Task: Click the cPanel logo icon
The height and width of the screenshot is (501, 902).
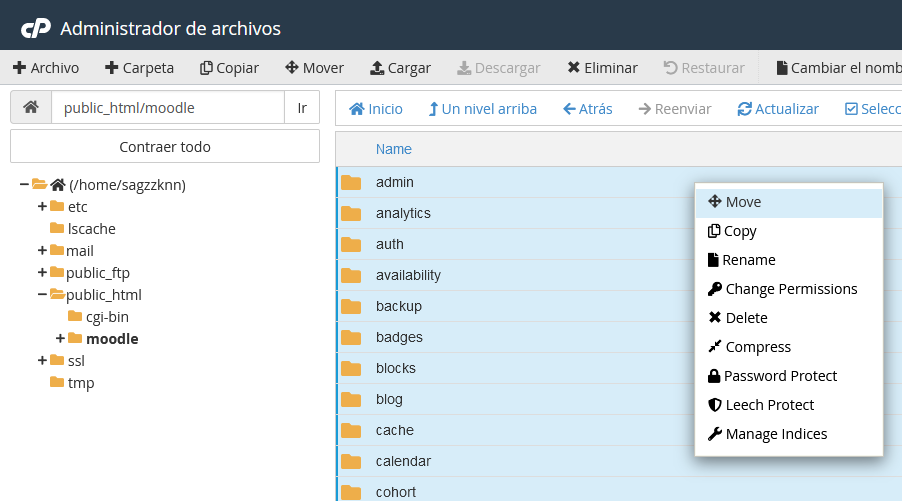Action: pos(36,28)
